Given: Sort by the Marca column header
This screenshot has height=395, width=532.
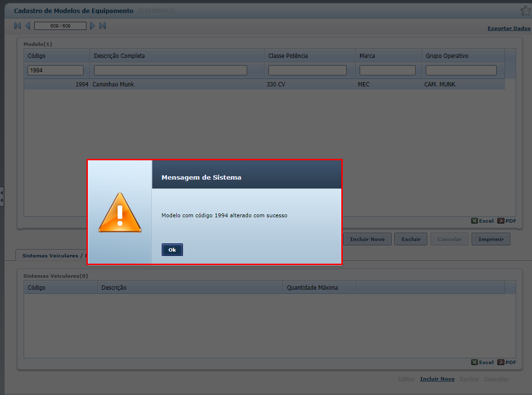Looking at the screenshot, I should click(x=389, y=56).
